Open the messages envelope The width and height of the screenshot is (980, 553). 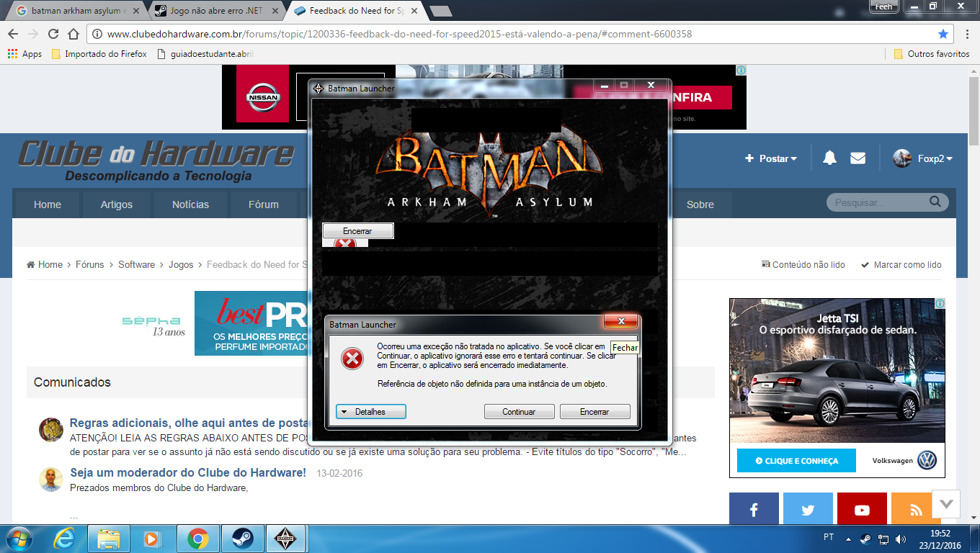pos(857,158)
